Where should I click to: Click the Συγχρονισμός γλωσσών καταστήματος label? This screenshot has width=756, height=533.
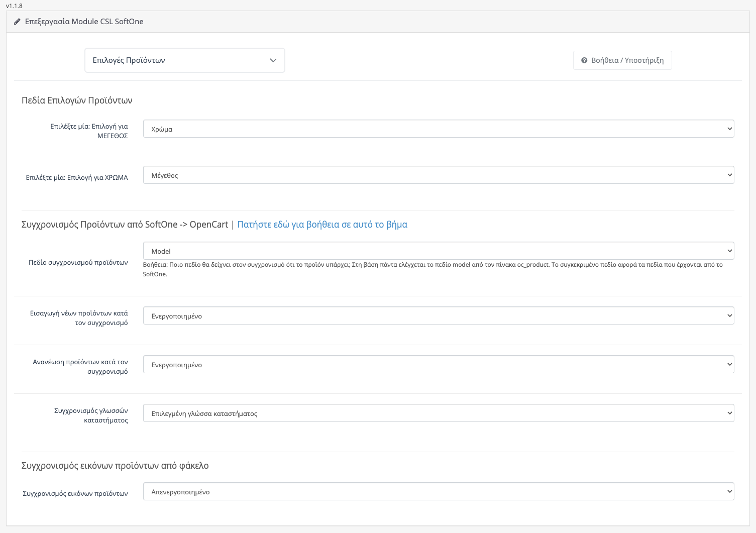pyautogui.click(x=91, y=415)
